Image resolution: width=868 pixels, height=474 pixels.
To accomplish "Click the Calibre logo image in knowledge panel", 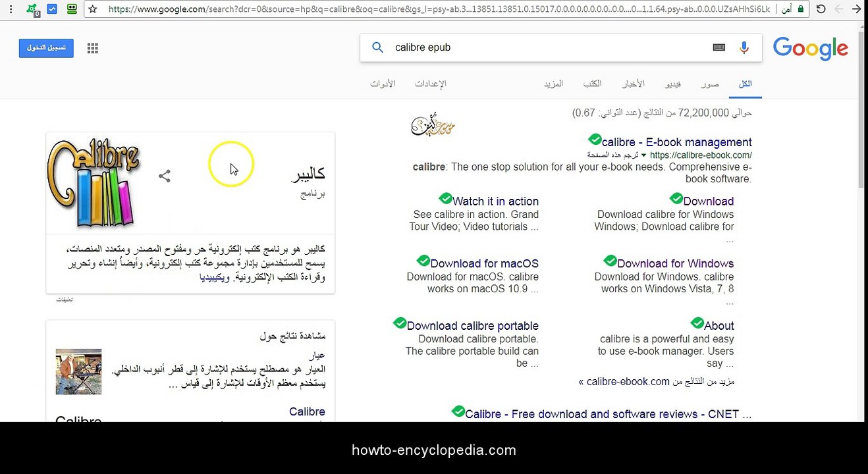I will pos(94,183).
